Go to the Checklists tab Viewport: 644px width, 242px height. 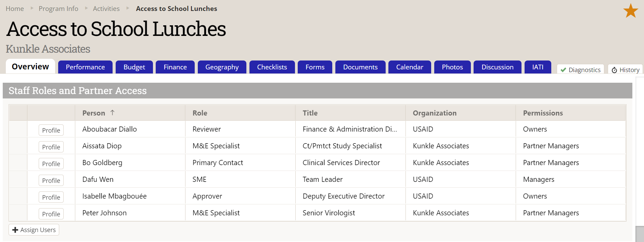[272, 67]
